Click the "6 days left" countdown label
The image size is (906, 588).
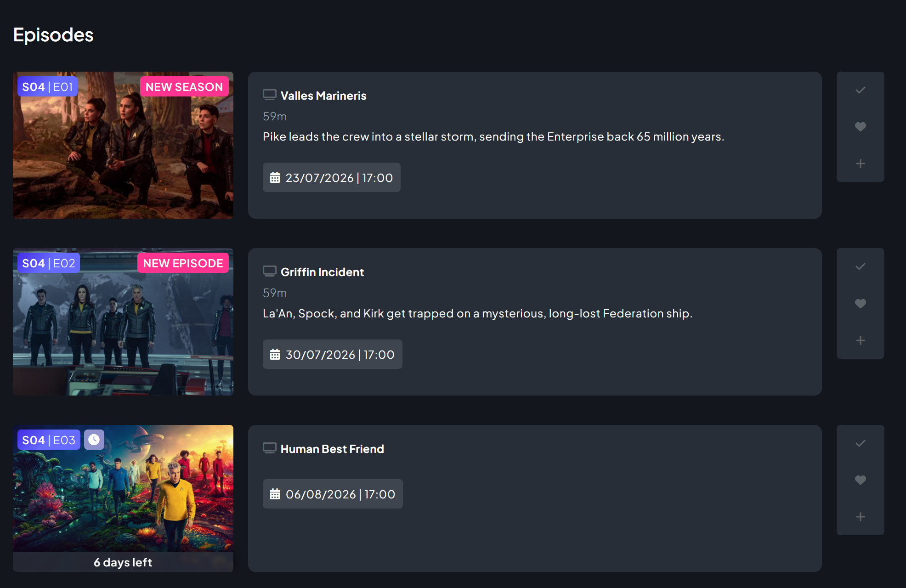(x=123, y=562)
